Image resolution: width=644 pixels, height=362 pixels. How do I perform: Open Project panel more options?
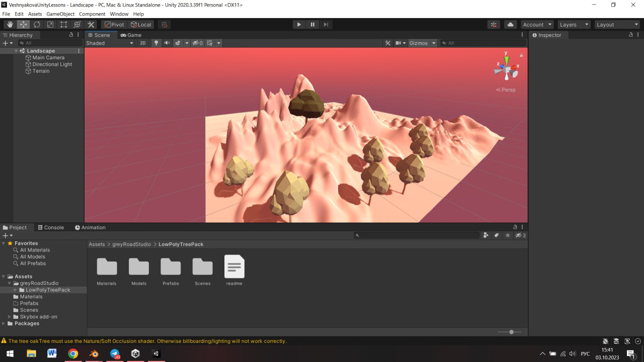click(522, 227)
